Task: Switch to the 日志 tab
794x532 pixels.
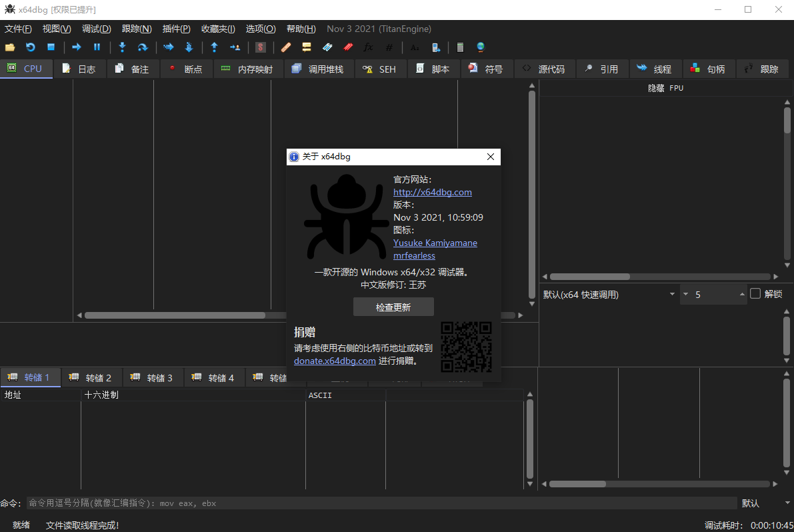Action: click(79, 69)
